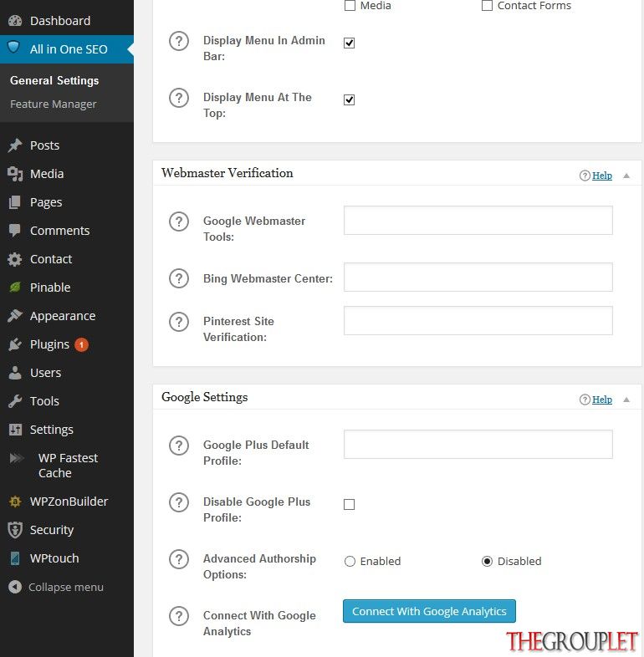Click help icon for Display Menu In Admin Bar
Screen dimensions: 644x657
pyautogui.click(x=179, y=41)
